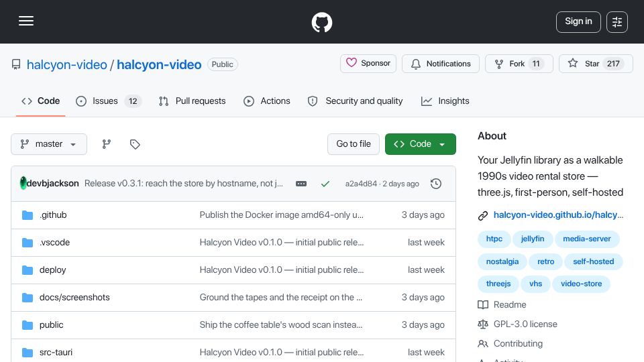Click the .vscode folder icon

point(28,243)
